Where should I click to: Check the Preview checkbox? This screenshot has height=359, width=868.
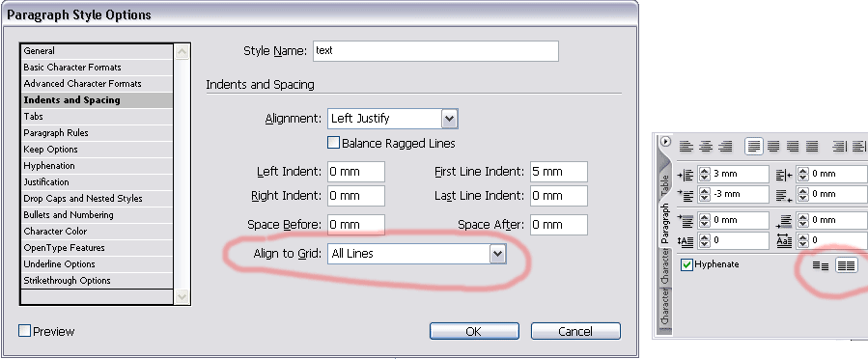(24, 331)
